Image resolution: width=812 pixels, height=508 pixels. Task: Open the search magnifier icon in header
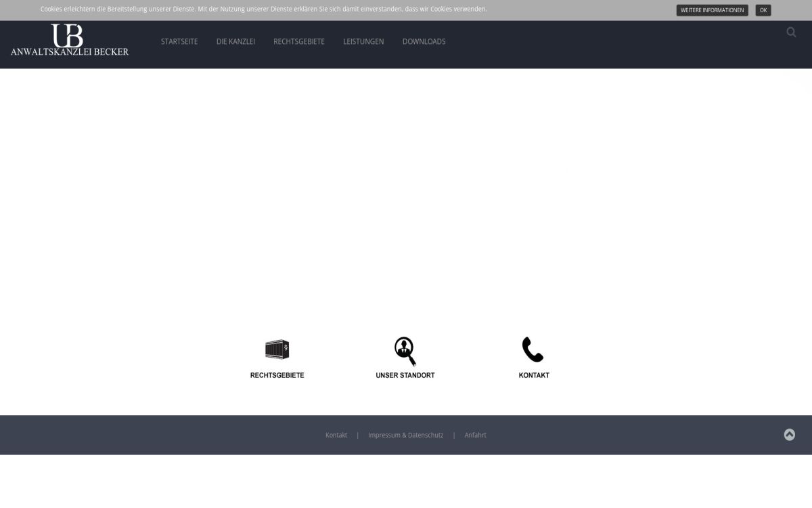tap(791, 33)
